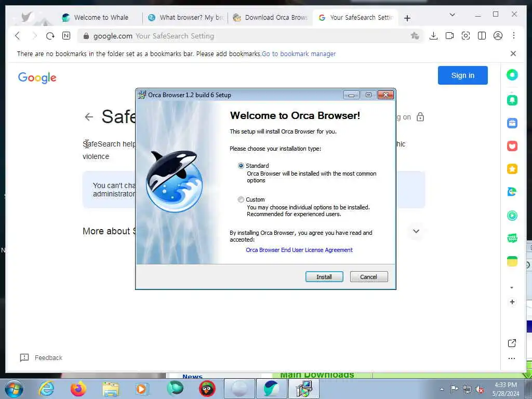The height and width of the screenshot is (399, 532).
Task: Open a new tab with plus button
Action: [407, 18]
